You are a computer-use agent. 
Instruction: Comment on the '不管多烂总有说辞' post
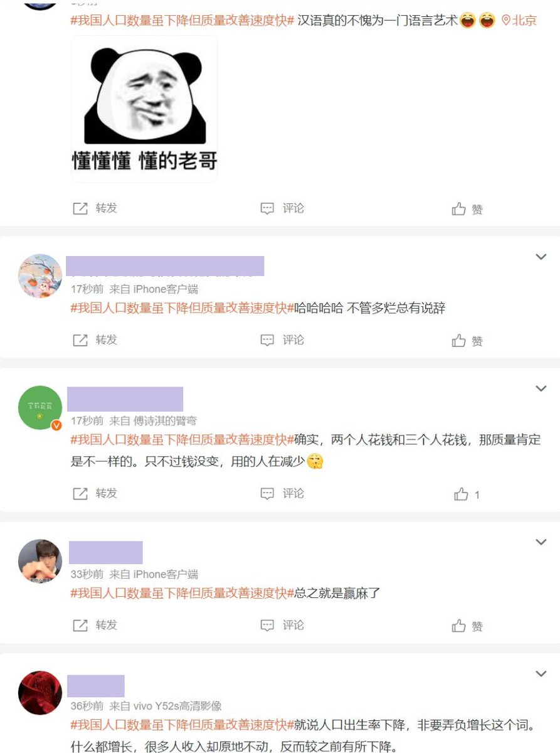pos(282,340)
